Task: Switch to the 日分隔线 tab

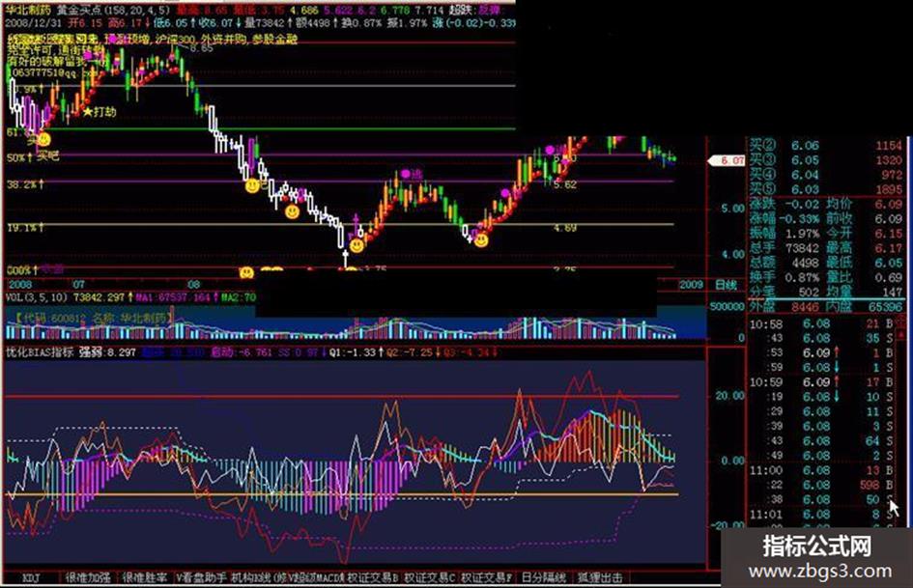Action: click(x=544, y=577)
